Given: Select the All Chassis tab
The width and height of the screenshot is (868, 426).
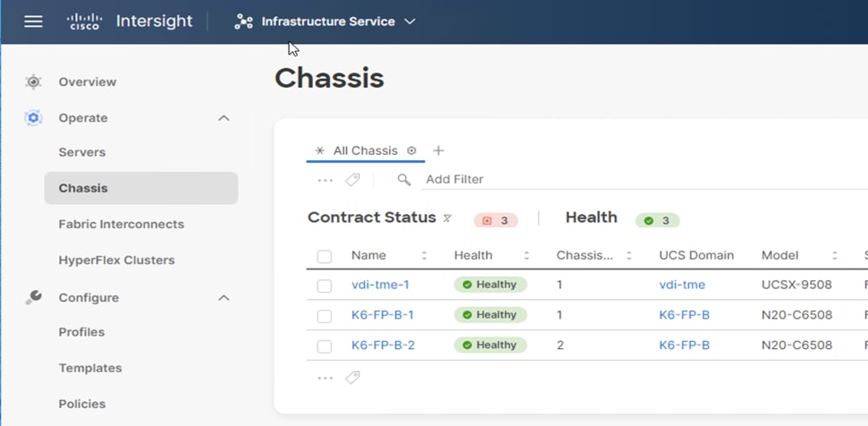Looking at the screenshot, I should [x=366, y=150].
